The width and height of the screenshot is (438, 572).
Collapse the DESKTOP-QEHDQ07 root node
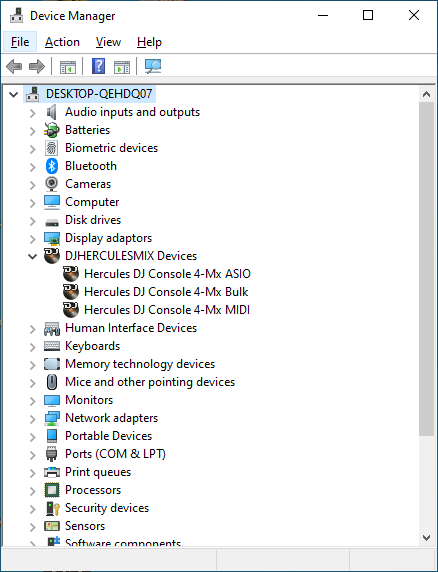click(x=13, y=95)
